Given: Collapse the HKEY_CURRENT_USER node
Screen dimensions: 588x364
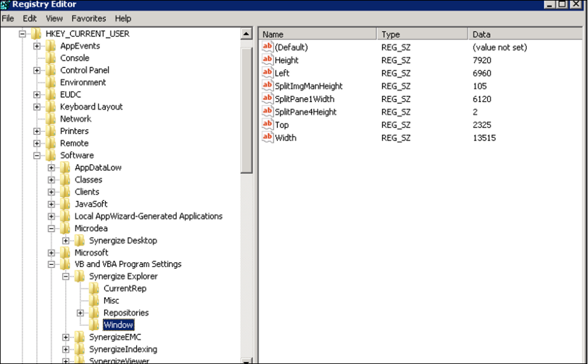Looking at the screenshot, I should click(23, 34).
